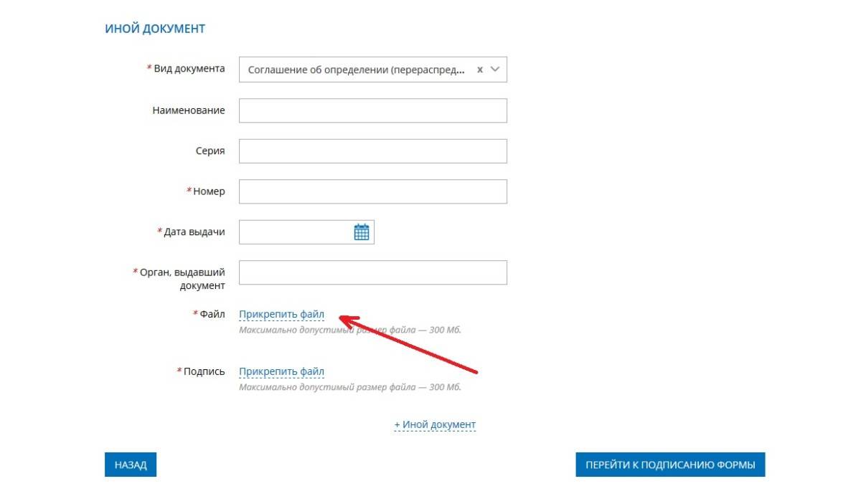Viewport: 861px width, 504px height.
Task: Attach a file via the Файл row link
Action: pyautogui.click(x=281, y=314)
